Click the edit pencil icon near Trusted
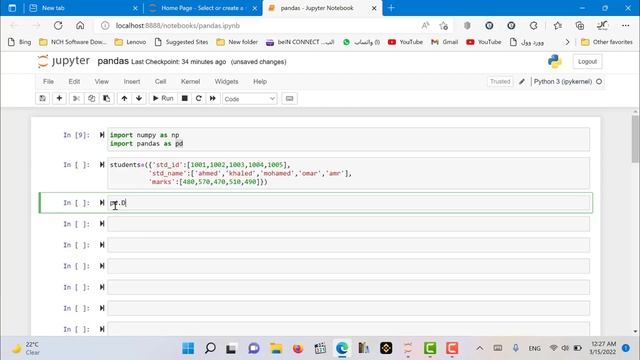The height and width of the screenshot is (360, 640). (522, 81)
